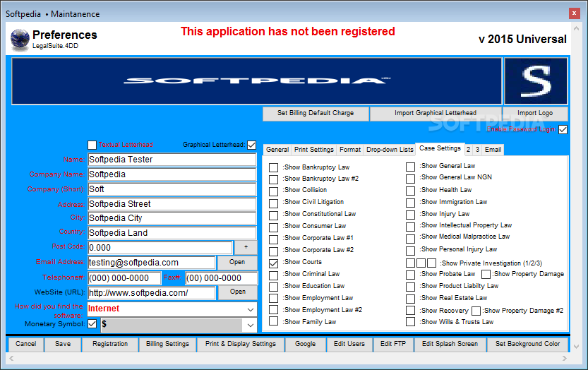Switch to the Email tab

coord(493,150)
